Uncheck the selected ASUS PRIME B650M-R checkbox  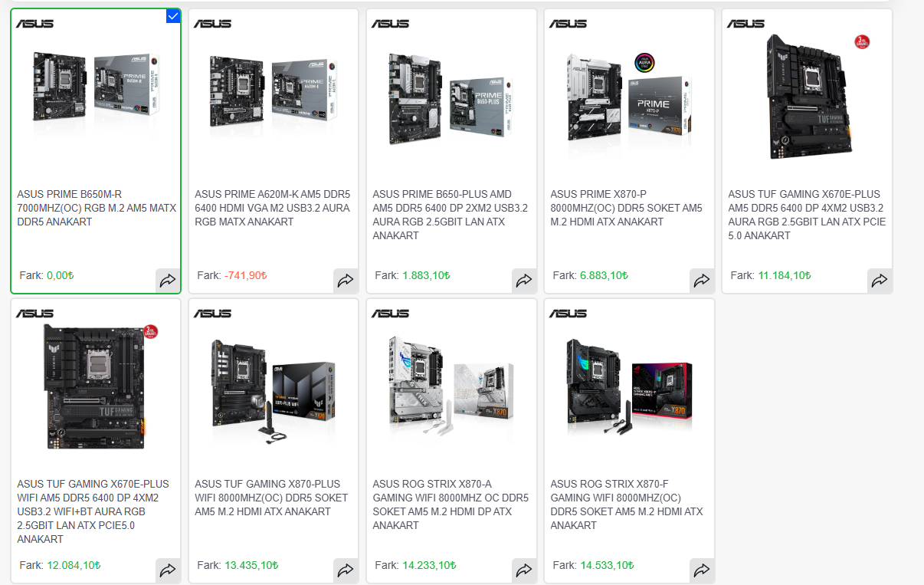[x=173, y=16]
